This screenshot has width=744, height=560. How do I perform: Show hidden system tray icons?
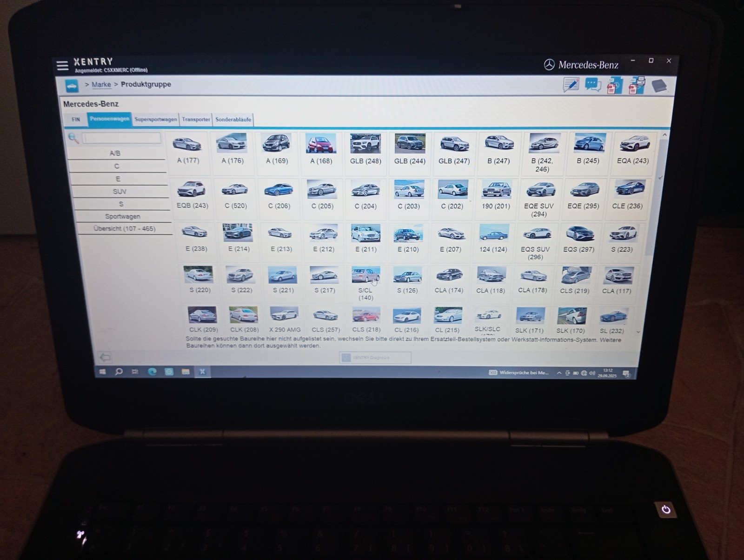(559, 373)
